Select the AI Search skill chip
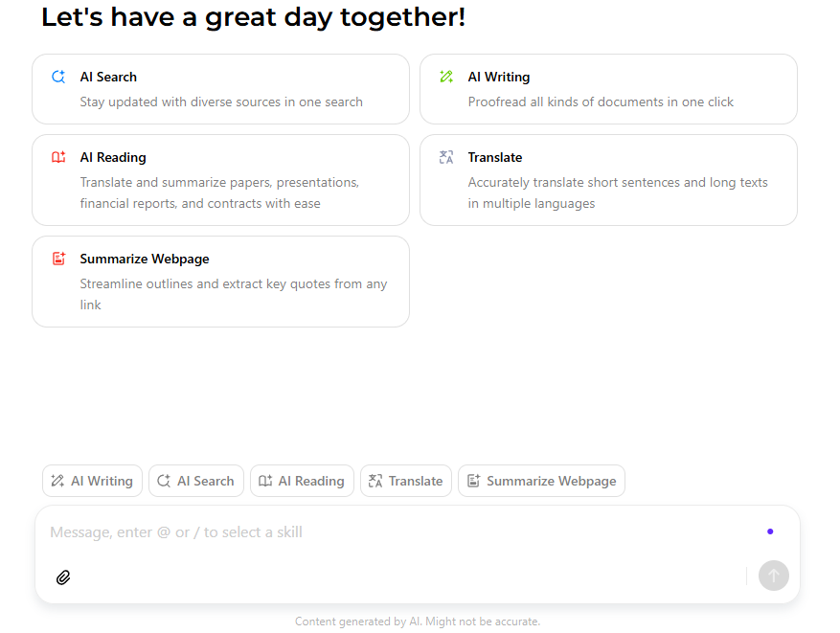This screenshot has height=633, width=840. [196, 481]
